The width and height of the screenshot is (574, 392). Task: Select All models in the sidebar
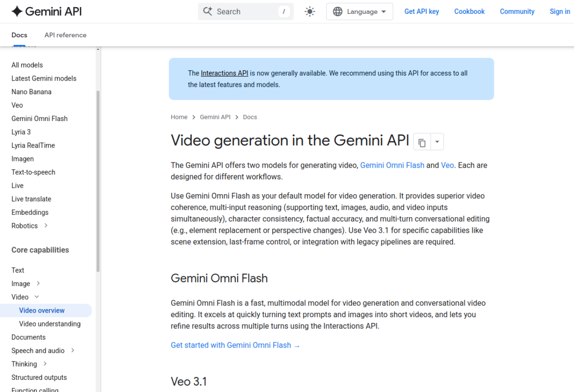pos(27,65)
